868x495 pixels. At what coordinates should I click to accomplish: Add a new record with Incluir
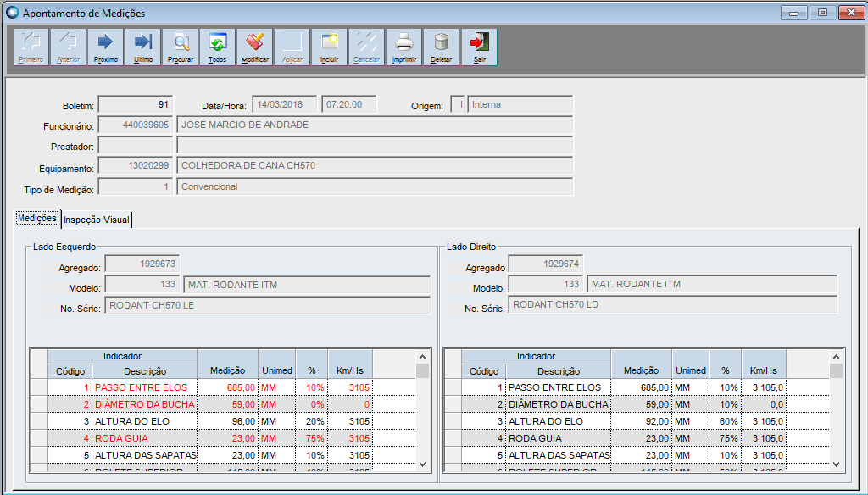tap(330, 47)
